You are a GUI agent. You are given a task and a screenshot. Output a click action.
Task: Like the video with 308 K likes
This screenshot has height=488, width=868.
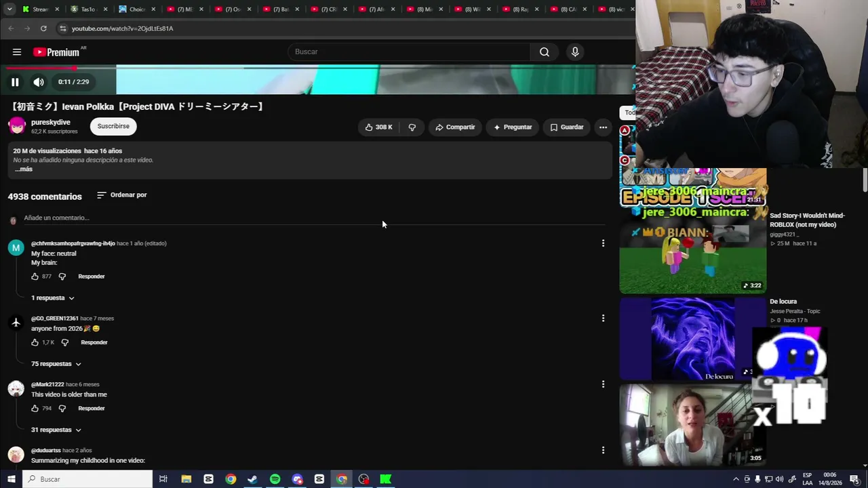click(x=378, y=127)
